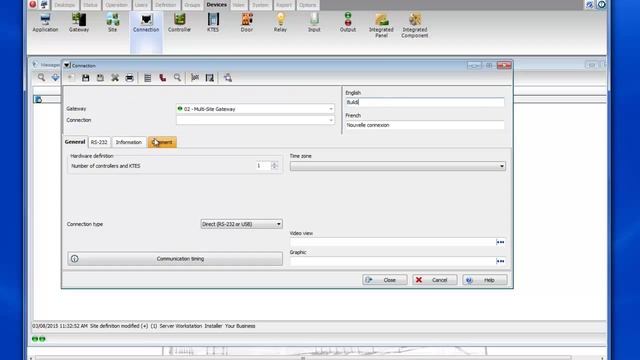Open the Output icon in ribbon
The height and width of the screenshot is (360, 640).
(x=348, y=23)
